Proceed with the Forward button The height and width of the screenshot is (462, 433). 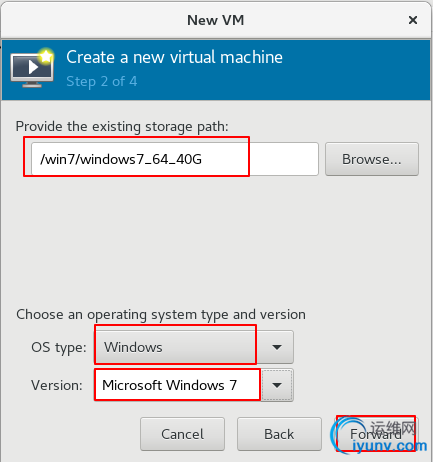376,434
